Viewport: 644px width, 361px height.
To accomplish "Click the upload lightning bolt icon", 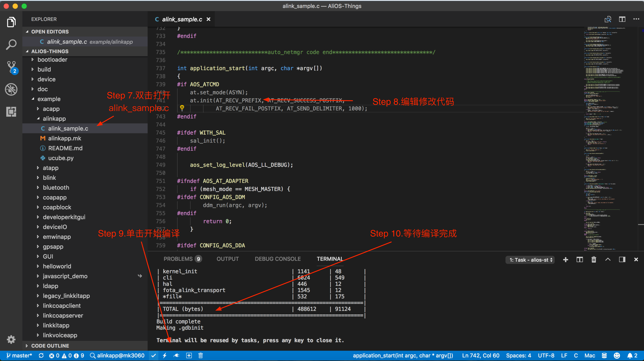I will 164,356.
